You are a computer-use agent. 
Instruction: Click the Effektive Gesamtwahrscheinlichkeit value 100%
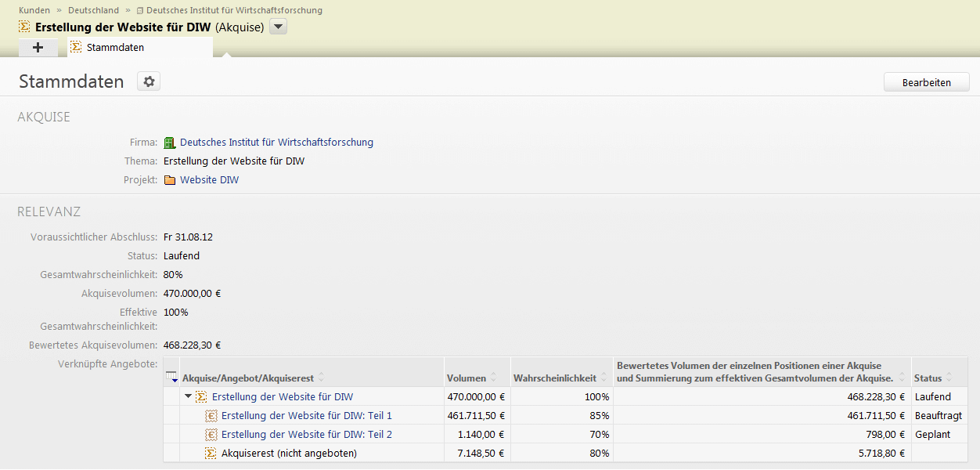point(176,313)
